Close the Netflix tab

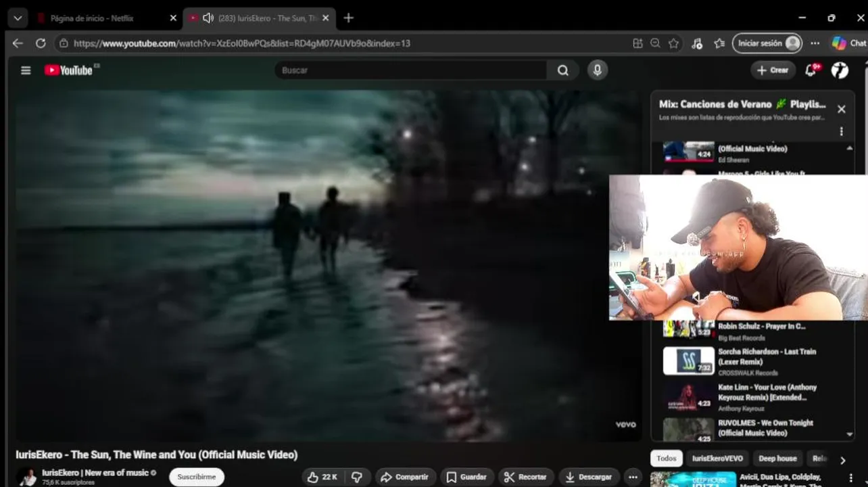coord(172,18)
